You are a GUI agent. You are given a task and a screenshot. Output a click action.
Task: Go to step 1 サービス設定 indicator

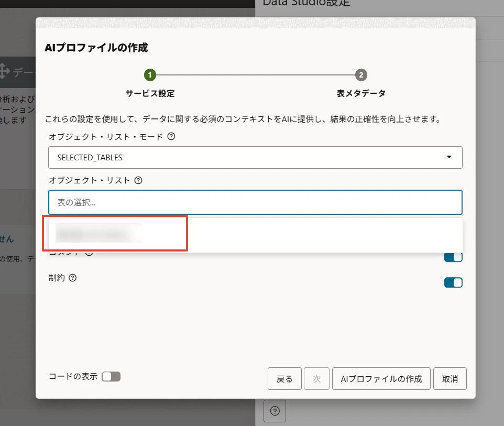(x=150, y=75)
